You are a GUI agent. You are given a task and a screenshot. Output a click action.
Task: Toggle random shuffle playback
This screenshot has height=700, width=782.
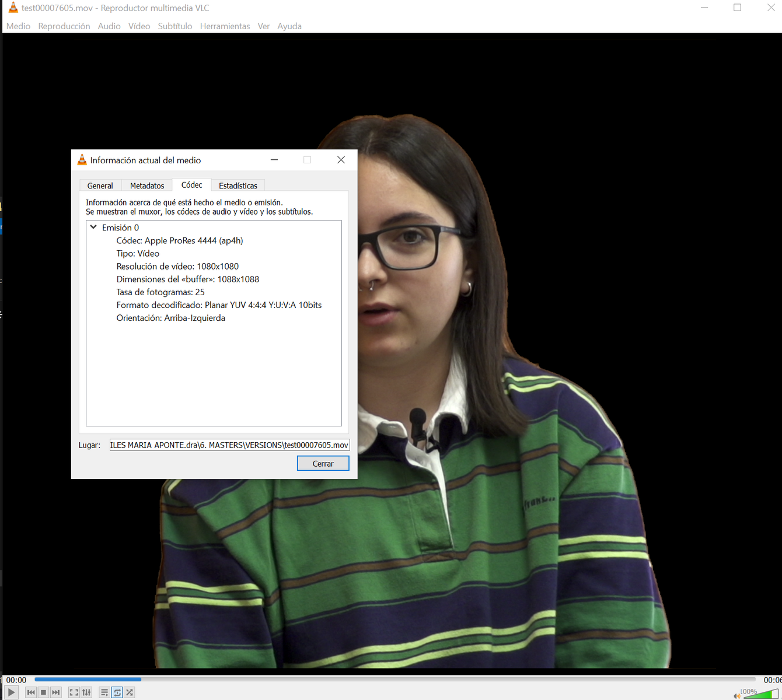(x=130, y=692)
